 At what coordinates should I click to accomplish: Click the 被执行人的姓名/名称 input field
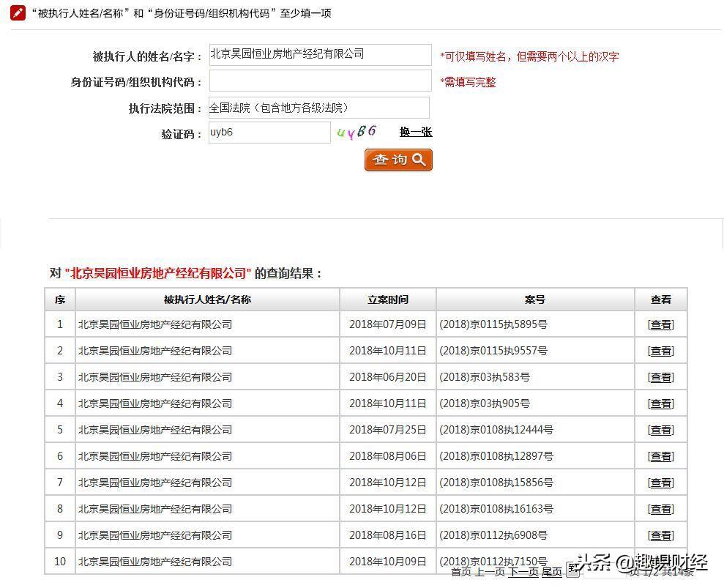tap(319, 54)
